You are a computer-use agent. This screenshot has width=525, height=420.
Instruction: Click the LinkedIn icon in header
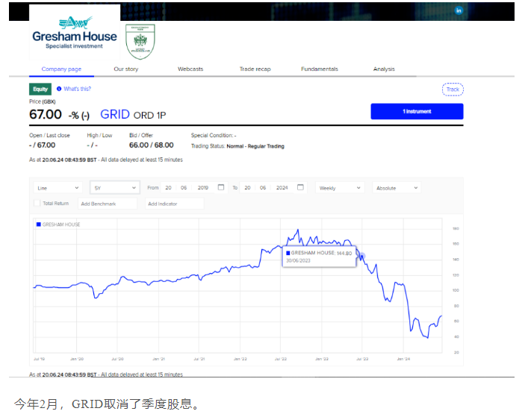tap(459, 10)
